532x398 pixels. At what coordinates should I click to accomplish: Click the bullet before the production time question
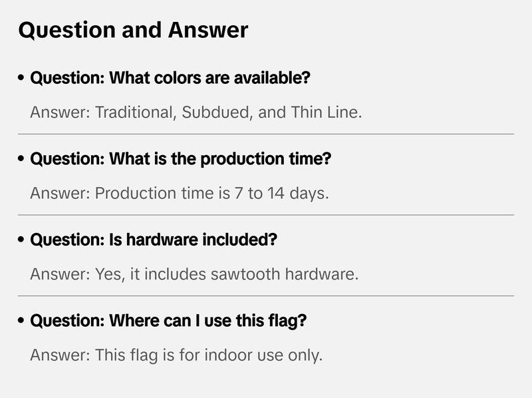pos(22,160)
